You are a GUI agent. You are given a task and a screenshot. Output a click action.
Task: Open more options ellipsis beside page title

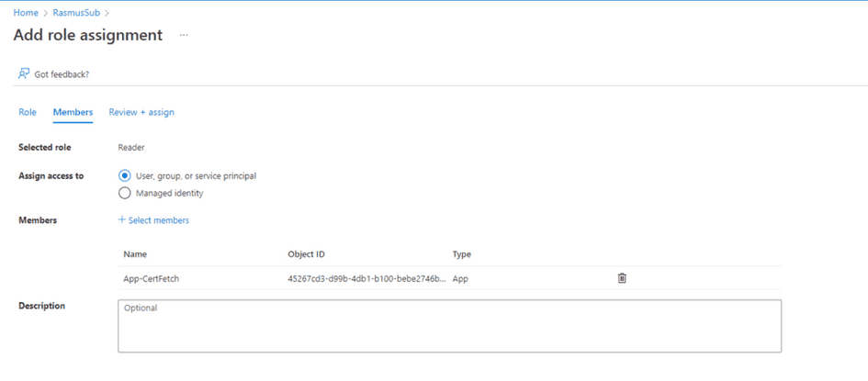pos(184,36)
